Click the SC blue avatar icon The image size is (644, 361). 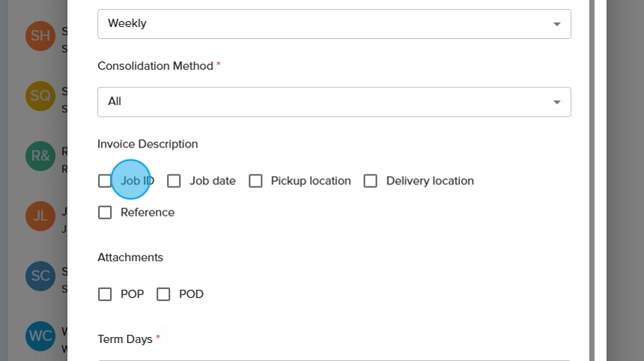[40, 276]
